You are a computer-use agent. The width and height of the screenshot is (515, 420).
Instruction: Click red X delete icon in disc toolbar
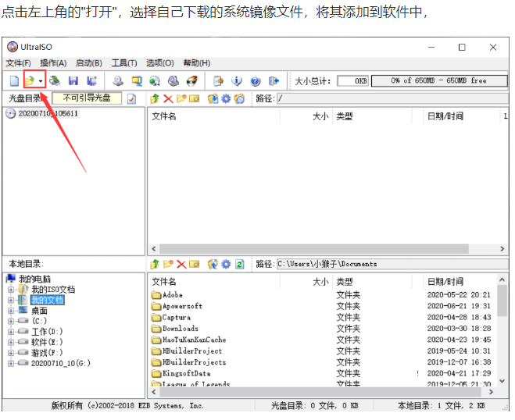(x=168, y=98)
